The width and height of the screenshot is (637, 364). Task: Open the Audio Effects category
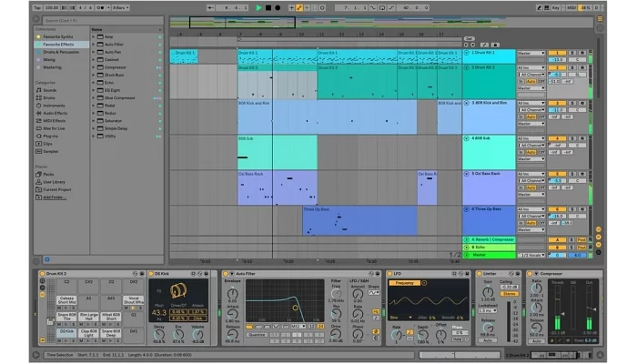pyautogui.click(x=56, y=114)
